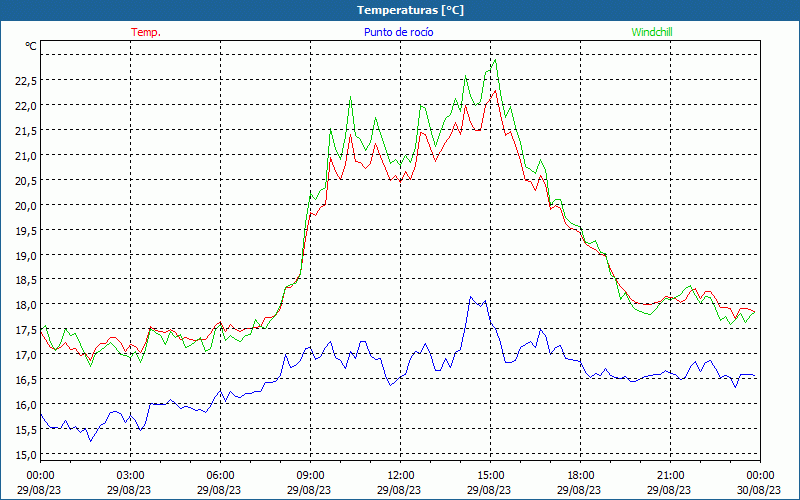Click the 12:00 time axis label
The image size is (800, 500).
[401, 475]
